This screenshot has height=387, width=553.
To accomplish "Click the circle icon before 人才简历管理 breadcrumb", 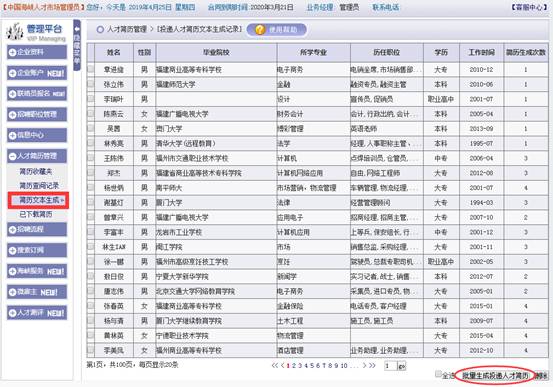I will click(x=100, y=30).
